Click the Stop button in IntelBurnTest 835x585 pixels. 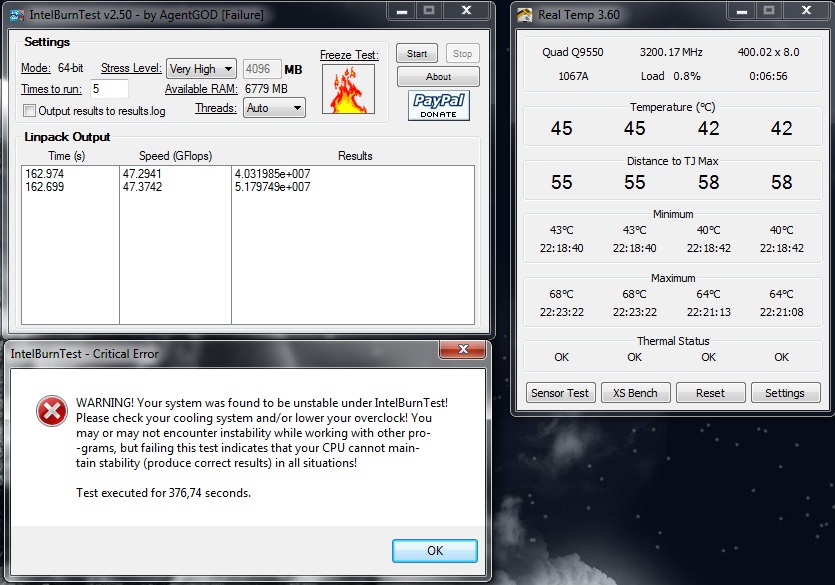[462, 53]
